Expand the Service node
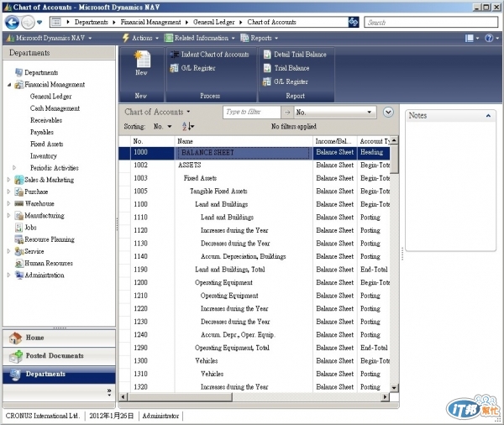 8,251
